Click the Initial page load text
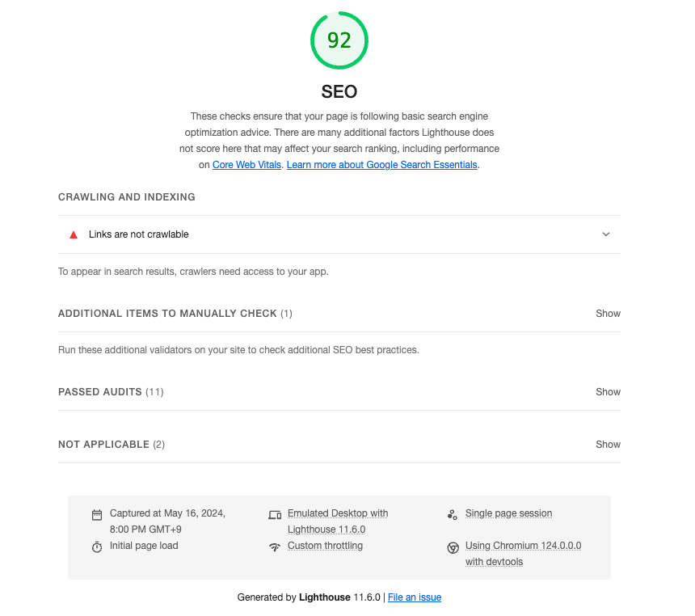Image resolution: width=695 pixels, height=616 pixels. 144,546
